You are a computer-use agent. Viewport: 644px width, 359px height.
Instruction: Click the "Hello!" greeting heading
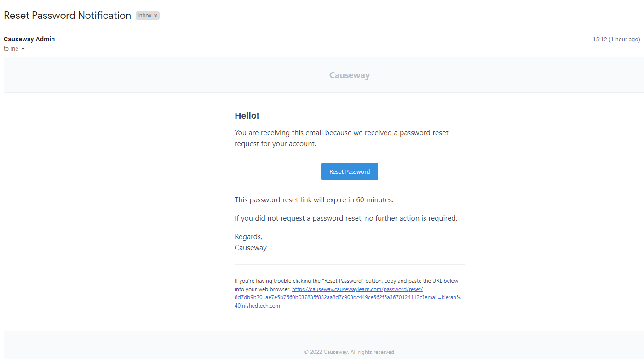[x=247, y=116]
